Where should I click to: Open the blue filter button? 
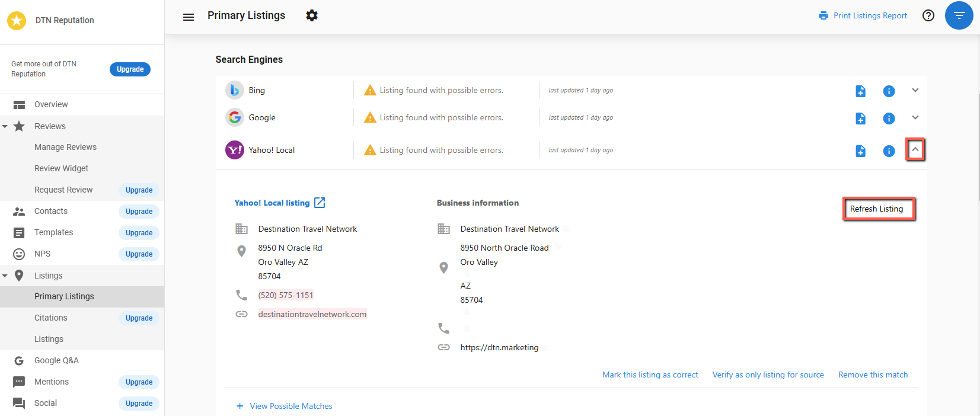959,15
